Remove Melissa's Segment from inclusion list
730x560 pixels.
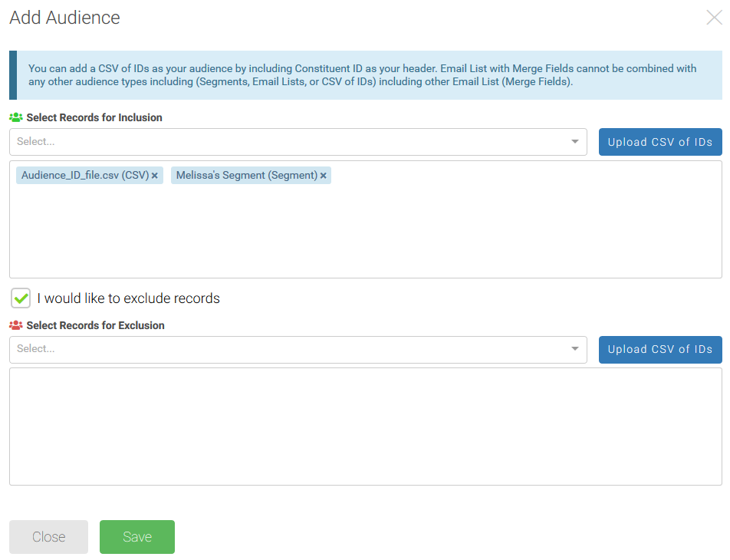point(324,175)
